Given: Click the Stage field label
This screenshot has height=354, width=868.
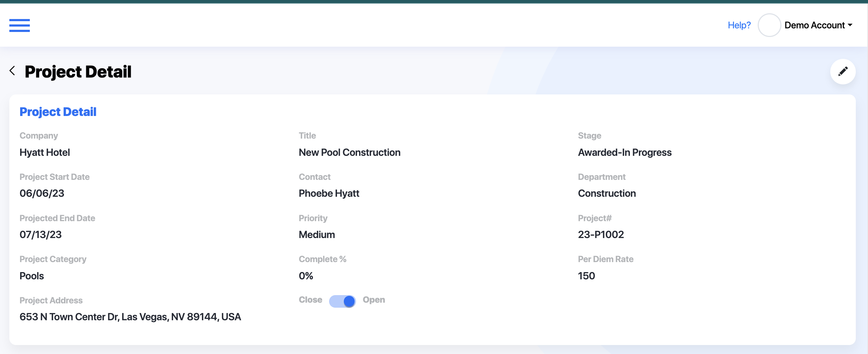Looking at the screenshot, I should [x=590, y=136].
